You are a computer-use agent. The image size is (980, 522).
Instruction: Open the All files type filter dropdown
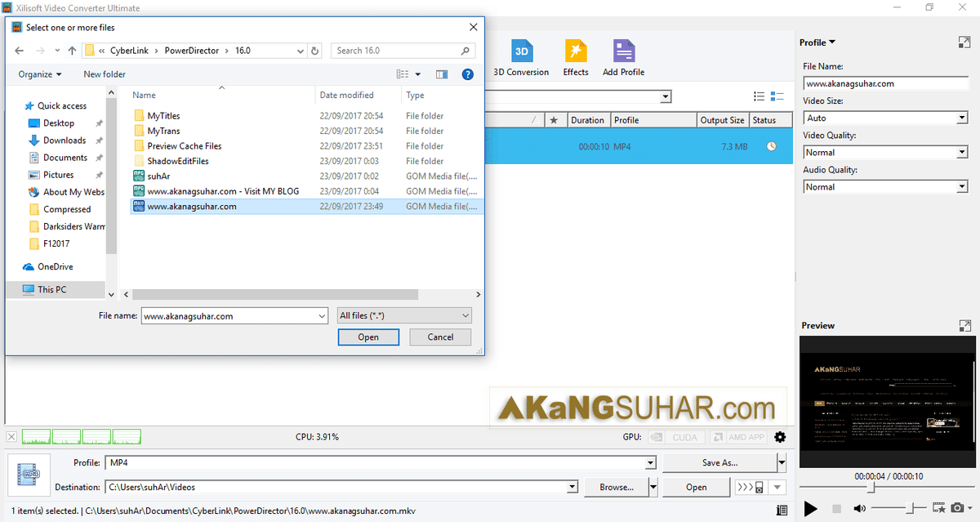click(404, 315)
